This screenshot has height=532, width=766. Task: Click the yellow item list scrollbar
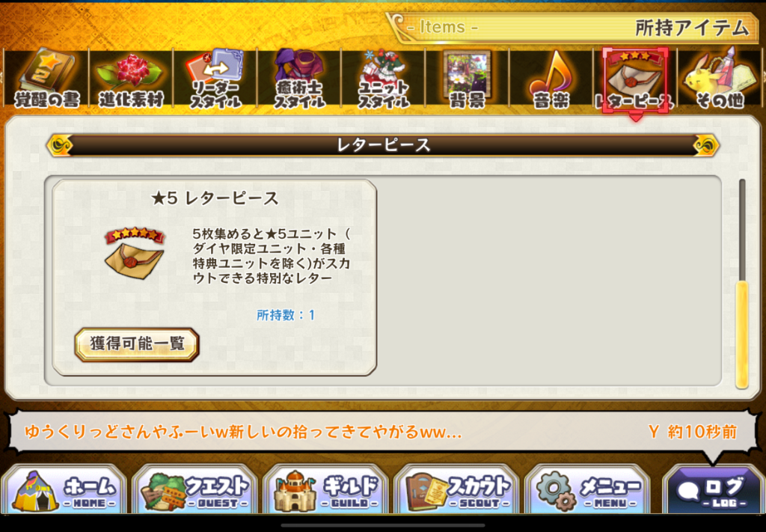(742, 334)
